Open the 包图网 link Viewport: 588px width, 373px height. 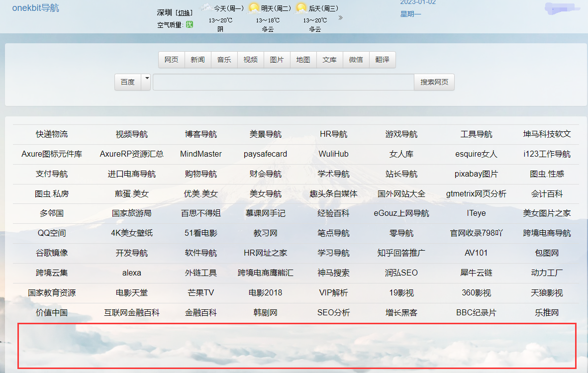pos(547,253)
